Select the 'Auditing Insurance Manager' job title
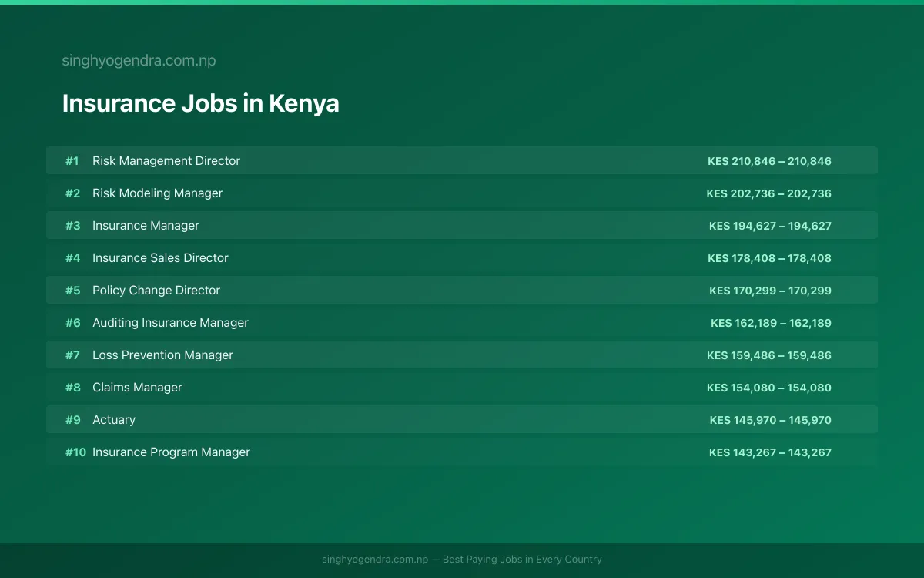 [170, 323]
